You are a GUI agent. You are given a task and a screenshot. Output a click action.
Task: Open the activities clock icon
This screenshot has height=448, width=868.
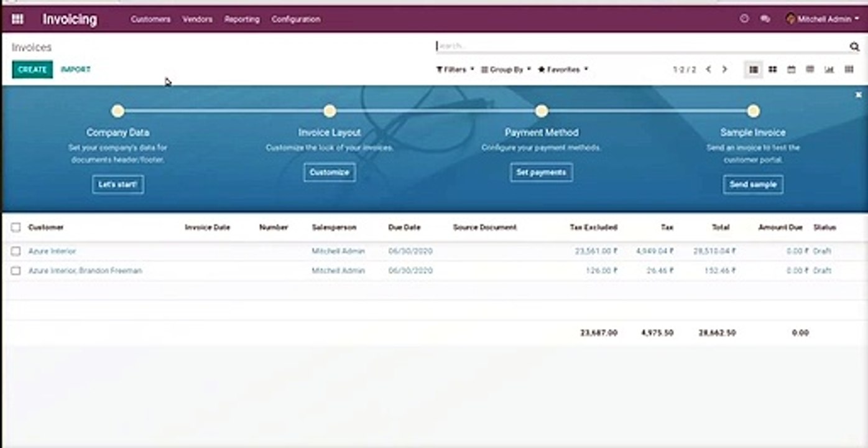(x=744, y=19)
